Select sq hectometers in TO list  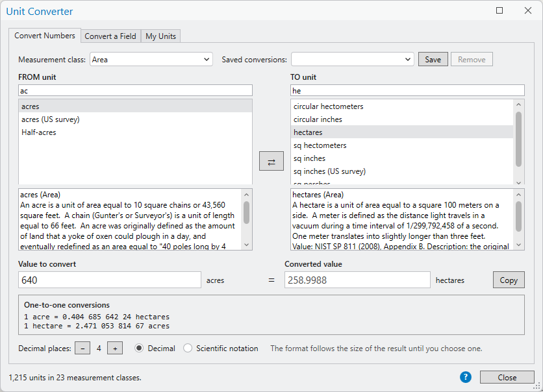[x=402, y=145]
